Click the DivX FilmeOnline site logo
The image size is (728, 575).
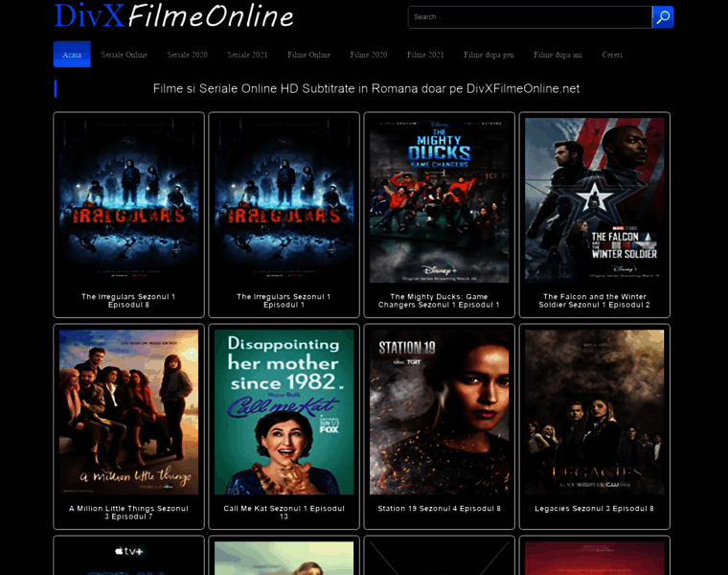173,16
